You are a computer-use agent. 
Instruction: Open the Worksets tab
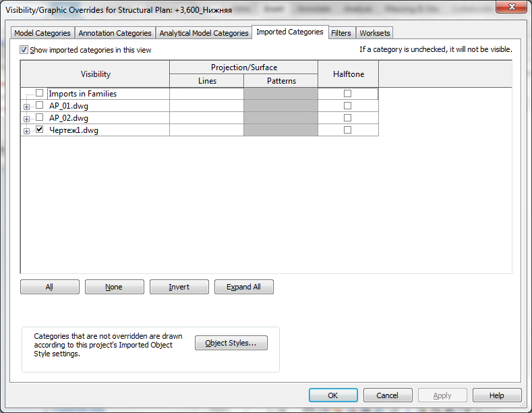[x=375, y=33]
